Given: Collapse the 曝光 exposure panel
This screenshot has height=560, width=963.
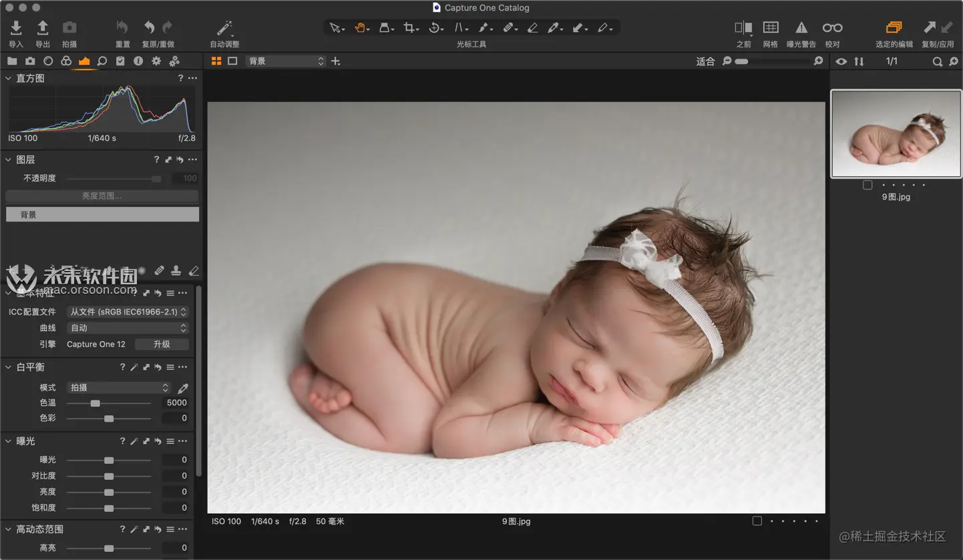Looking at the screenshot, I should tap(9, 441).
